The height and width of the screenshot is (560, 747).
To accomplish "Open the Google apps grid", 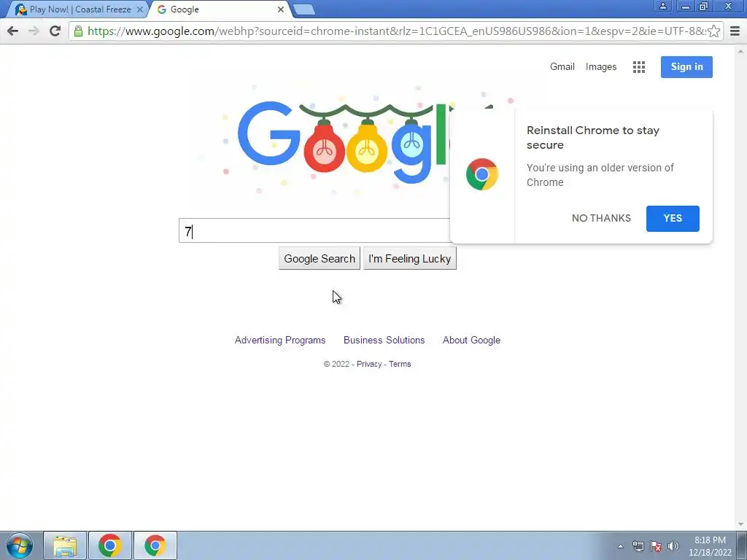I will 639,67.
